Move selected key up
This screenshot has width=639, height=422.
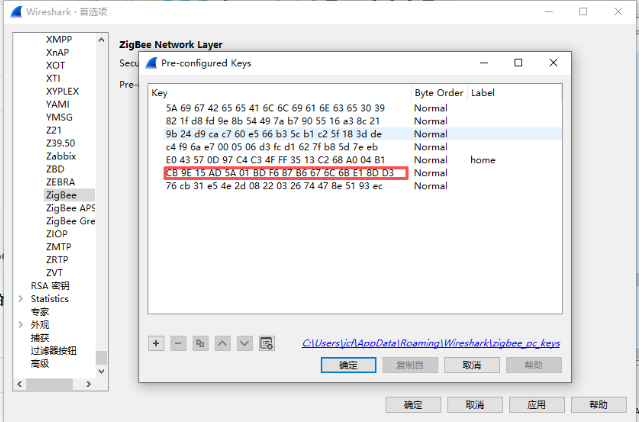(222, 343)
